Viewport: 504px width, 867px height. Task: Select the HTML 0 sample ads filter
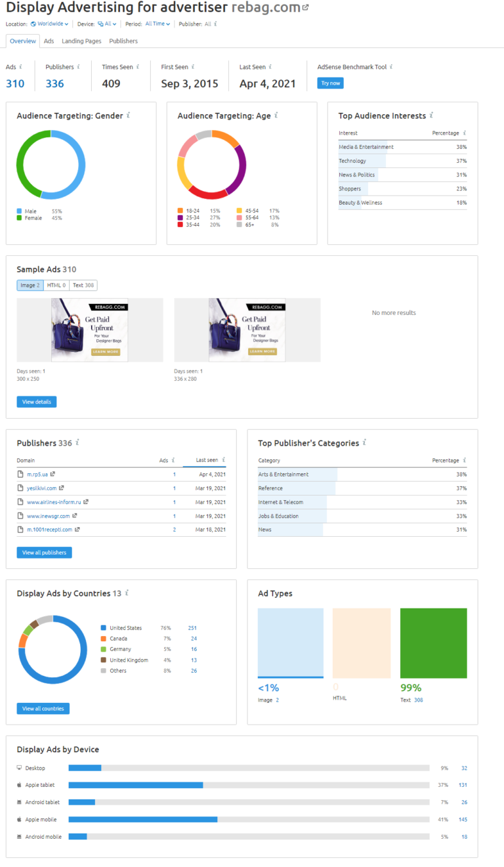click(56, 285)
